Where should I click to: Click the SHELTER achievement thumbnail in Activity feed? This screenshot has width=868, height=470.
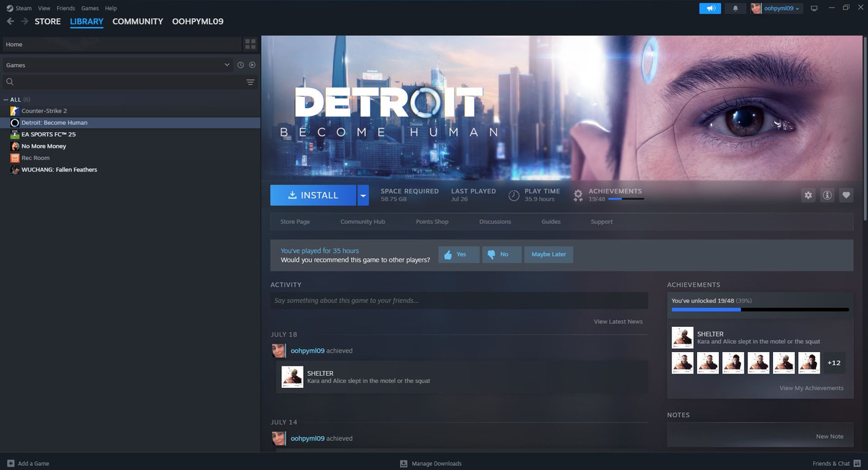tap(292, 377)
